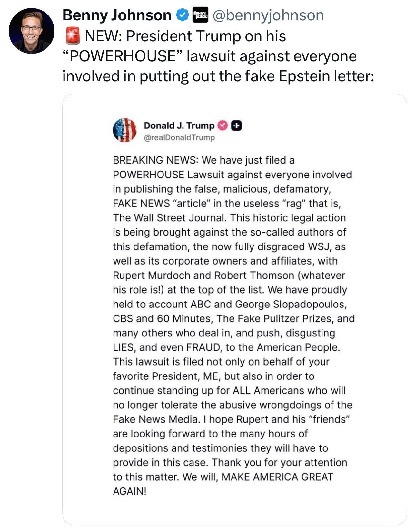Screen dimensions: 416x532
Task: Click the Donald J. Trump display name
Action: coord(179,125)
